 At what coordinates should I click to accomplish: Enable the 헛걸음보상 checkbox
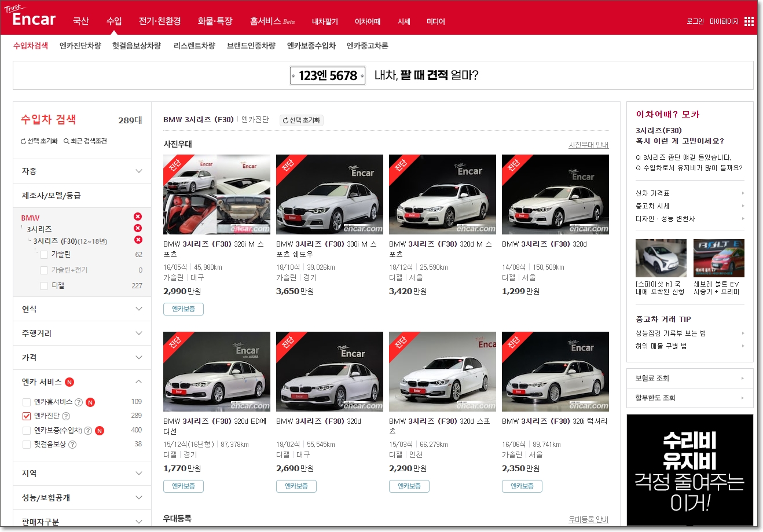[26, 445]
